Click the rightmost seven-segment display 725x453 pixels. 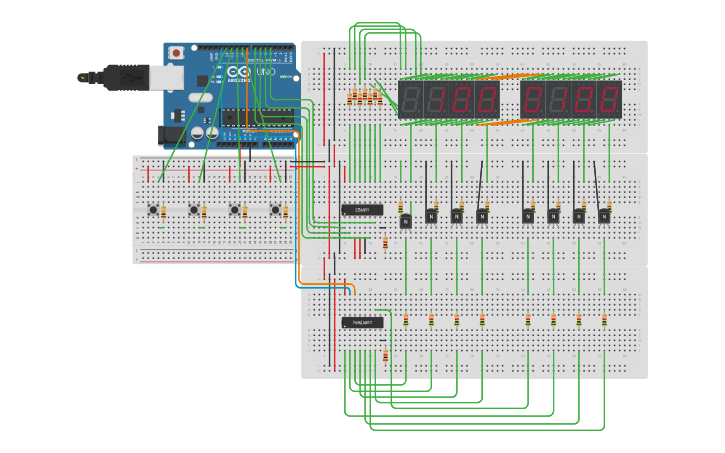click(609, 99)
